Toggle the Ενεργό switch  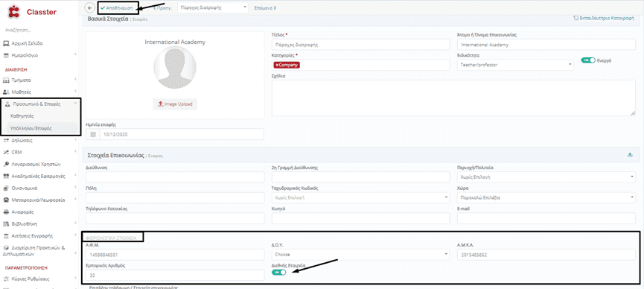[587, 60]
